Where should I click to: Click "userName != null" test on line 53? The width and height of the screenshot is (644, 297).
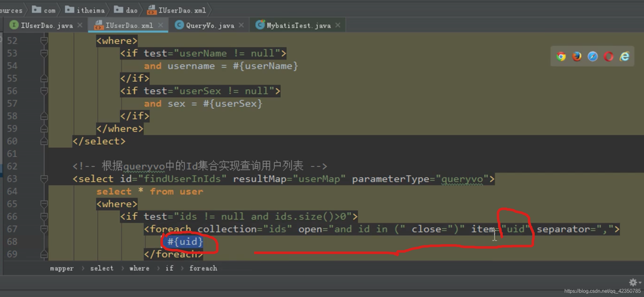pos(227,53)
